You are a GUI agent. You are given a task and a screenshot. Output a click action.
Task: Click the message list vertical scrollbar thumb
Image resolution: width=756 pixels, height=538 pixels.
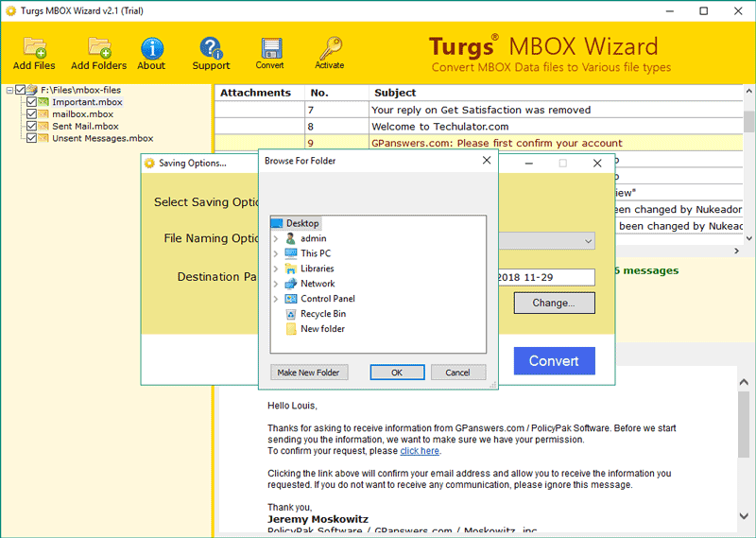(748, 122)
